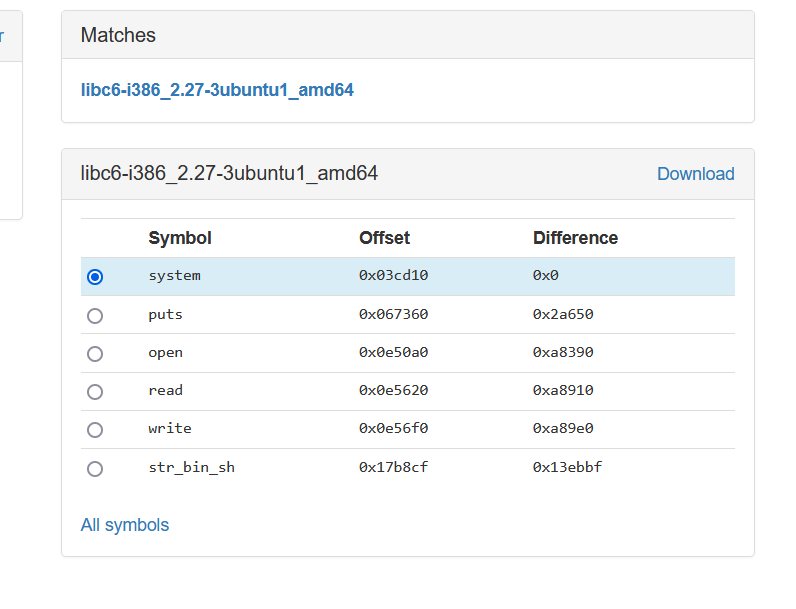The height and width of the screenshot is (609, 796).
Task: Open the All symbols link
Action: (125, 525)
